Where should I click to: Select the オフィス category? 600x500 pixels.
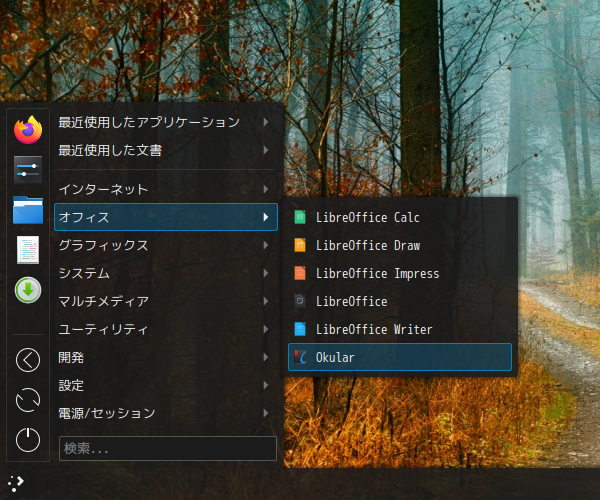pos(166,217)
